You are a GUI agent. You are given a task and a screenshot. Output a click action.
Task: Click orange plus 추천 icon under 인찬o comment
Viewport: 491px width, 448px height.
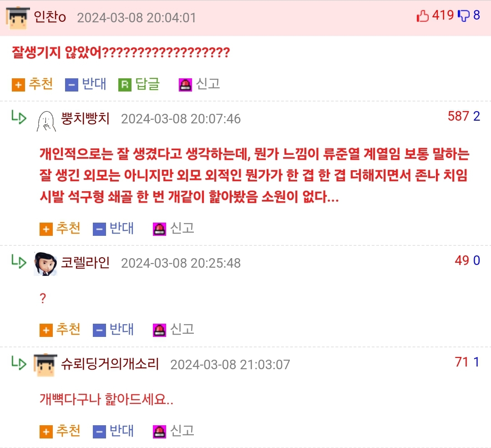pyautogui.click(x=18, y=85)
